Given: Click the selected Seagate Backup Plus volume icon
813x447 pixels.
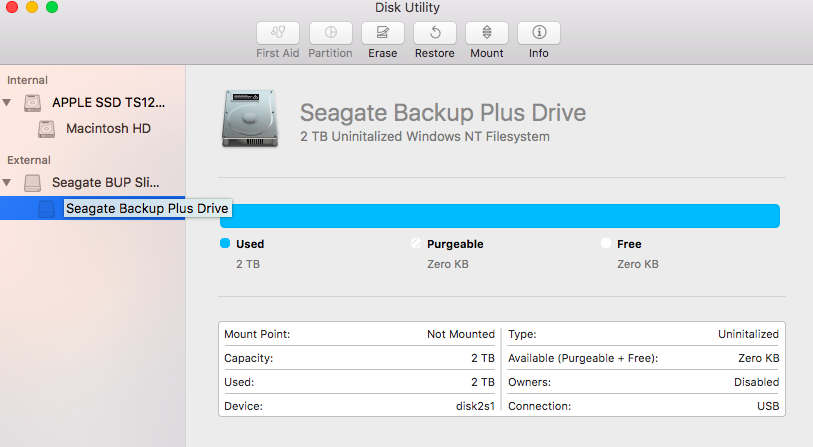Looking at the screenshot, I should pos(47,208).
